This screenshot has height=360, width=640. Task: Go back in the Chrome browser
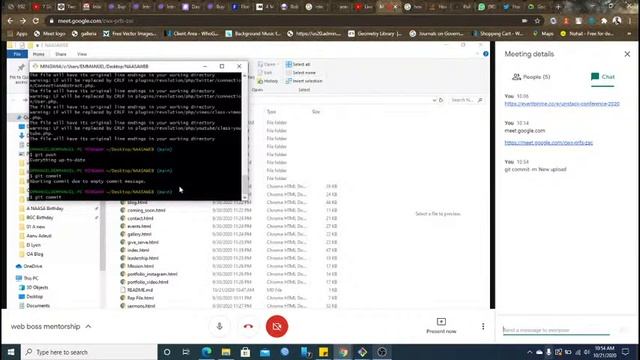(x=10, y=21)
